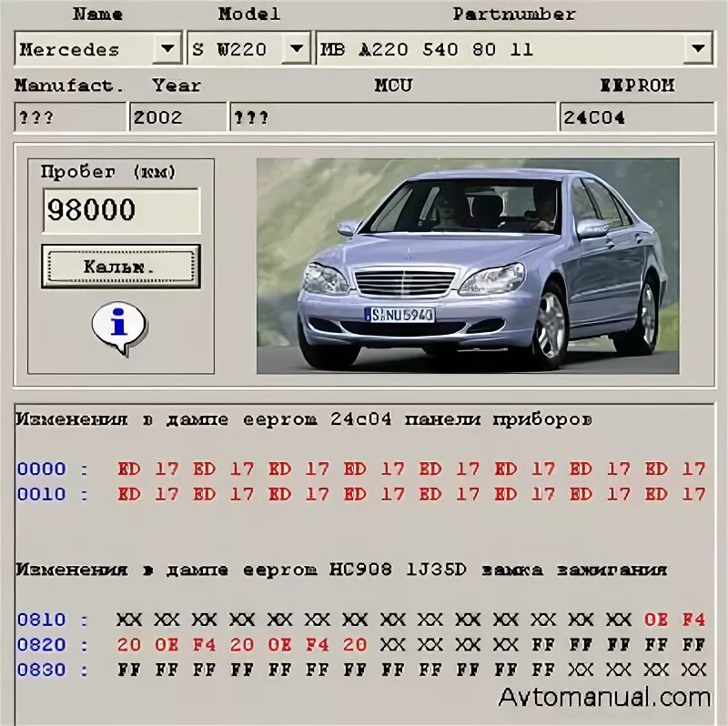Click the Manufact. field showing ???

pos(70,117)
